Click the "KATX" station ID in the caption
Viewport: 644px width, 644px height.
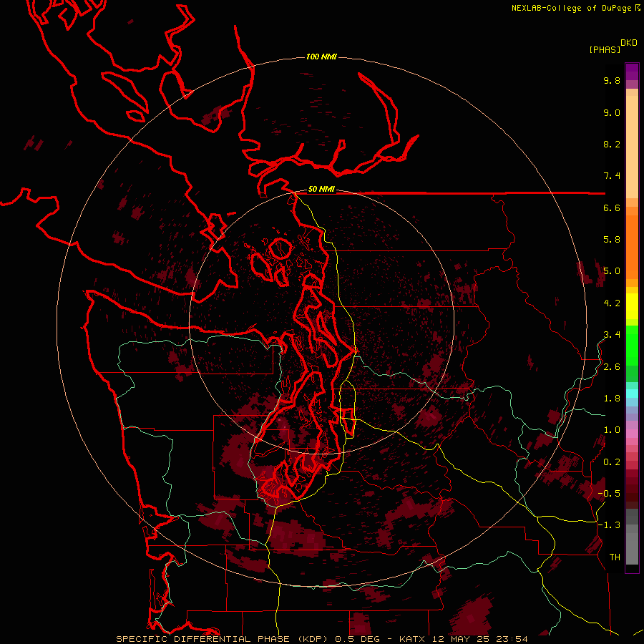pos(413,639)
